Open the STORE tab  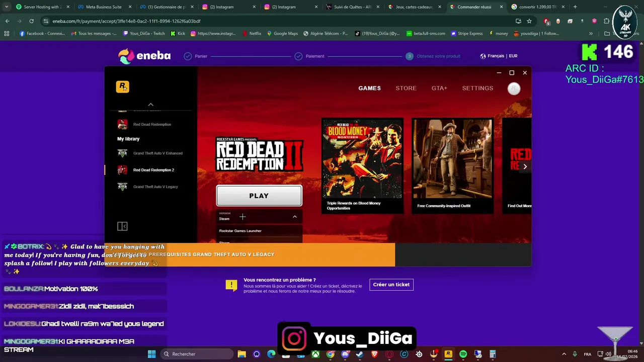406,88
